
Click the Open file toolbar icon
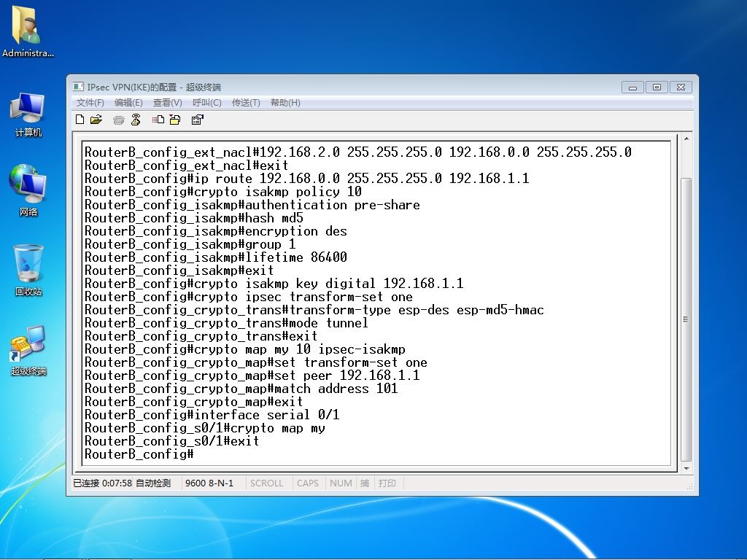tap(96, 120)
